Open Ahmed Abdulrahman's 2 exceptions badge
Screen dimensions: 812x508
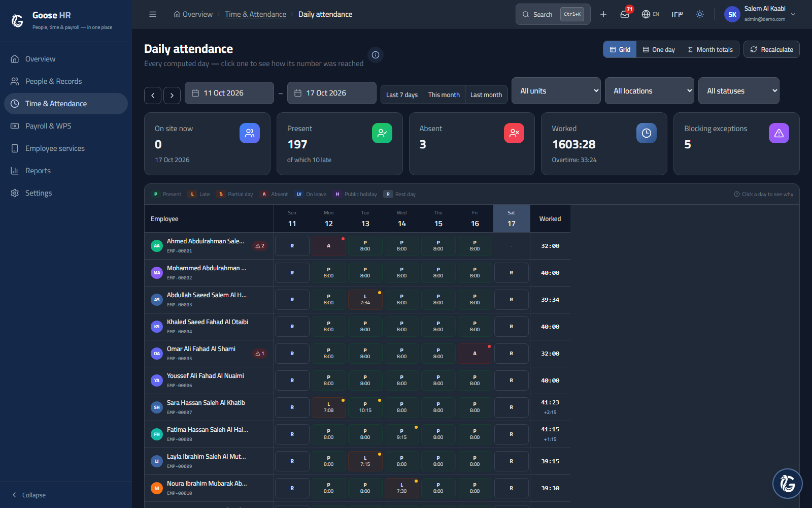(260, 246)
